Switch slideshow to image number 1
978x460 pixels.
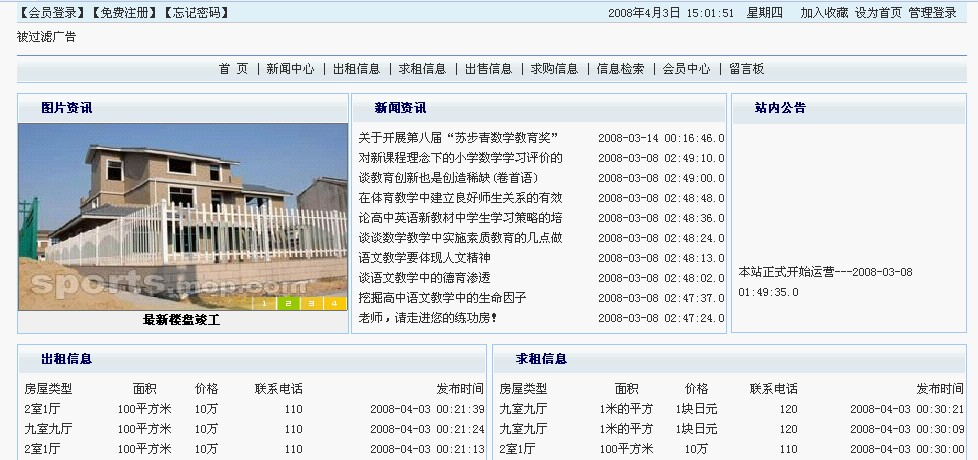264,302
